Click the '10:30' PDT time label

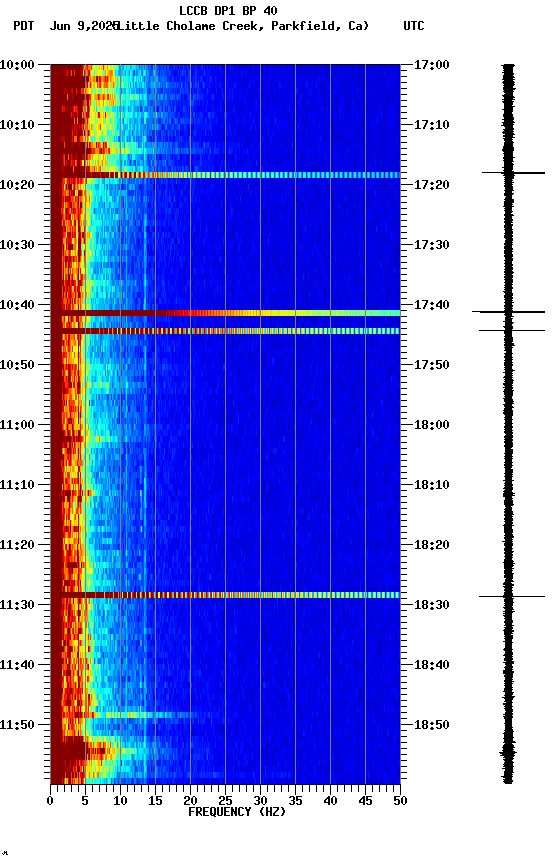17,245
